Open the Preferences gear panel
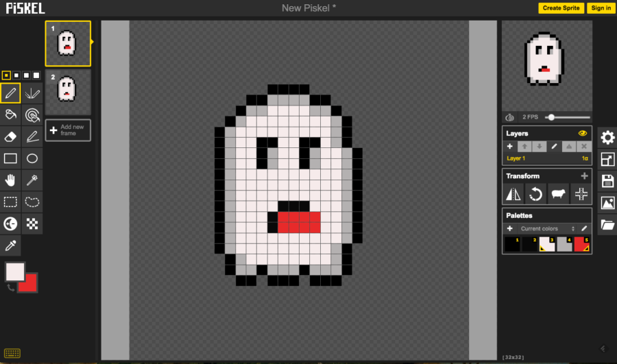The image size is (617, 364). point(607,138)
